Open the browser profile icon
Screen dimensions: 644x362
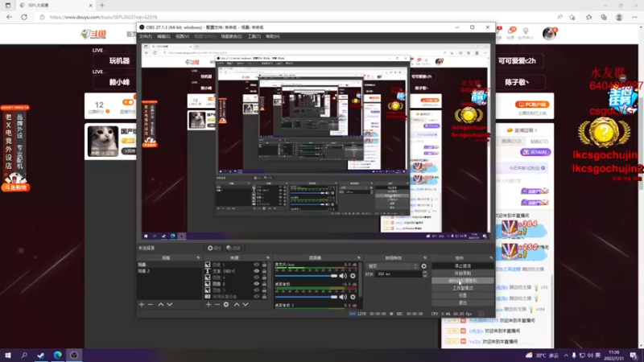click(x=619, y=17)
